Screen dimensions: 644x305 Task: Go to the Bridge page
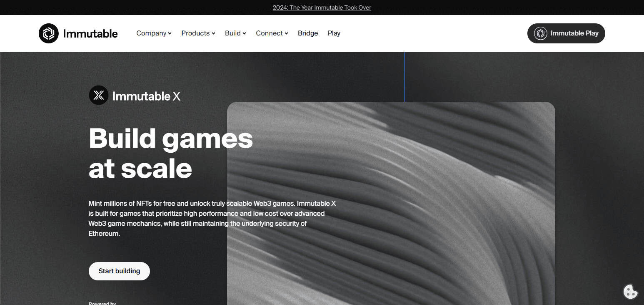tap(308, 33)
